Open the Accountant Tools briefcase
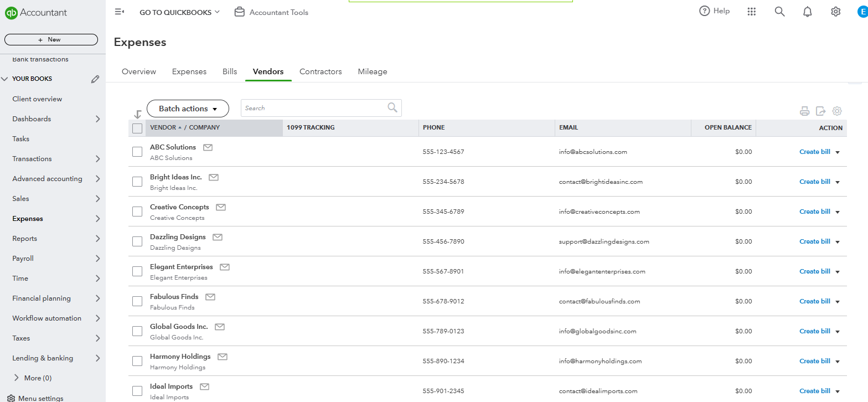 click(x=239, y=12)
